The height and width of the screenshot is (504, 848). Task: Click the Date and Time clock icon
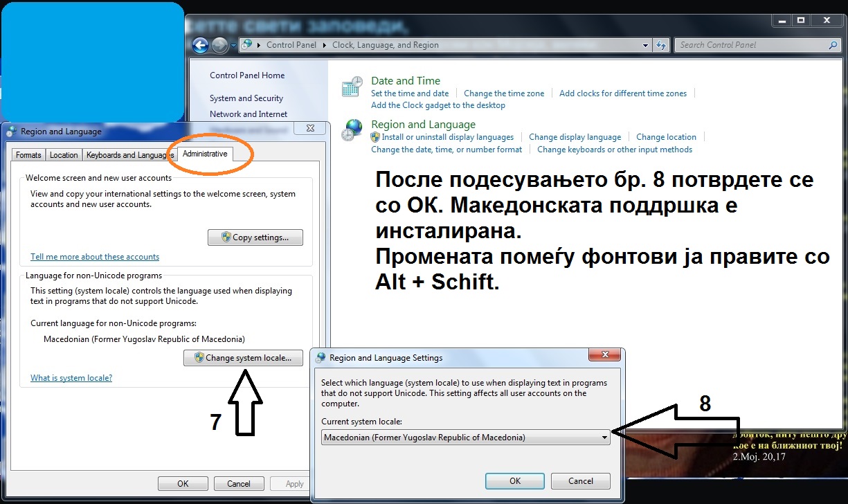352,87
